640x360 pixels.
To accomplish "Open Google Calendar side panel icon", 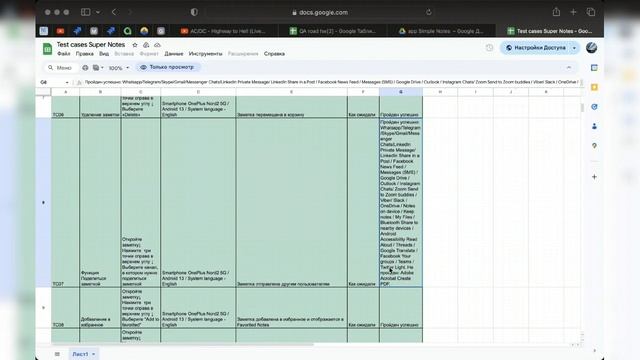I will pos(594,68).
